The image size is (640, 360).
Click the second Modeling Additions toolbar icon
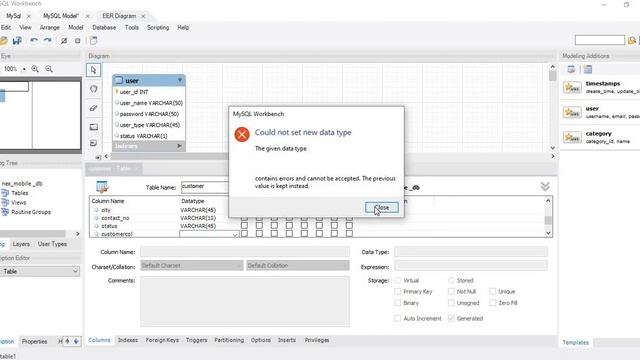pos(587,69)
